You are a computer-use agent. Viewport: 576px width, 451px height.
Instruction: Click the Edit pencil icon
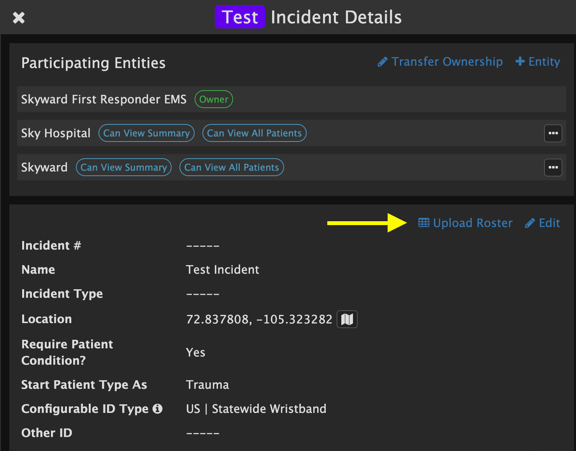tap(530, 223)
